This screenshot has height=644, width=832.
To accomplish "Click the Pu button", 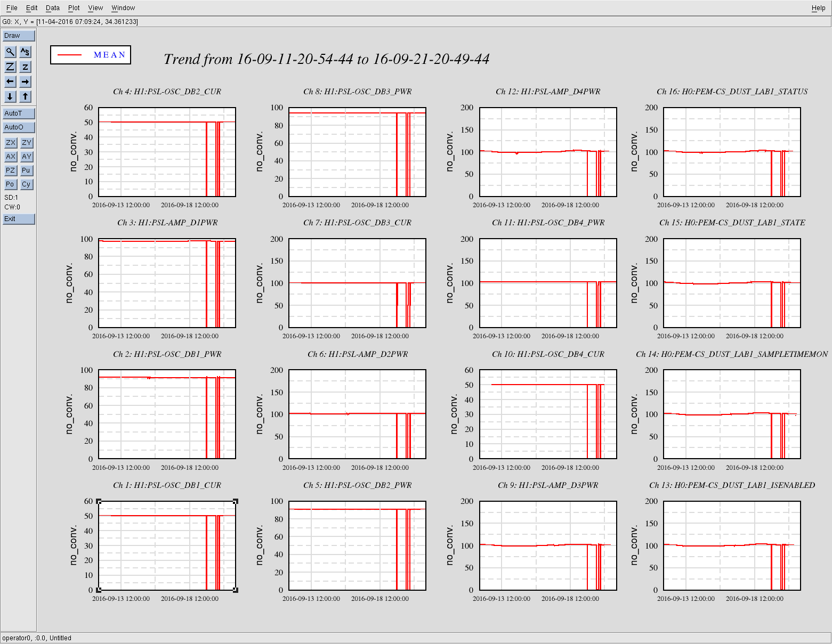I will [x=27, y=170].
